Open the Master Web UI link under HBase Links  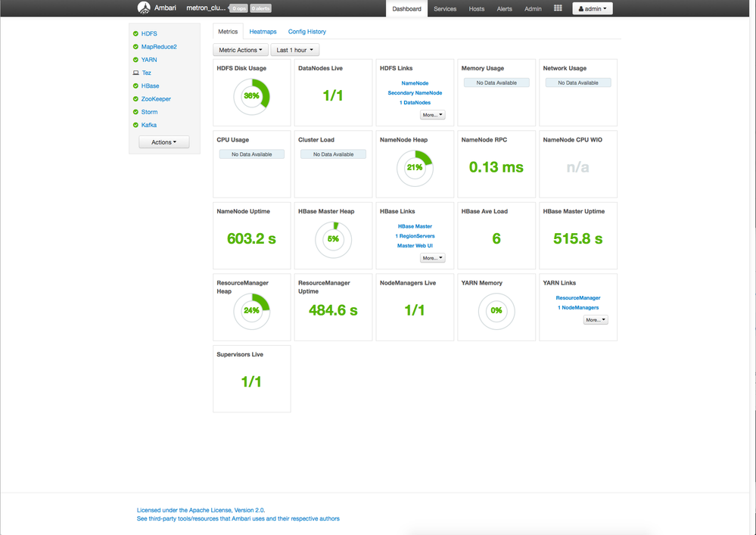pos(414,245)
